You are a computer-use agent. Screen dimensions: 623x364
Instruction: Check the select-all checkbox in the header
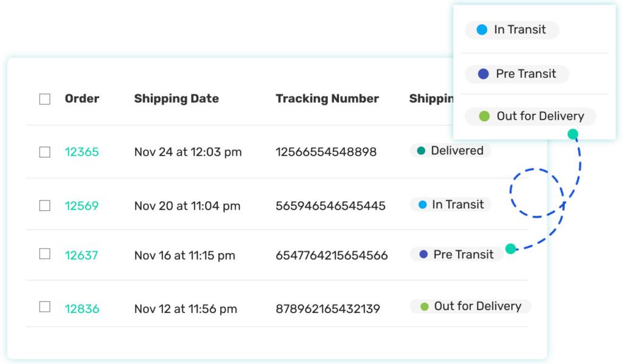coord(44,98)
